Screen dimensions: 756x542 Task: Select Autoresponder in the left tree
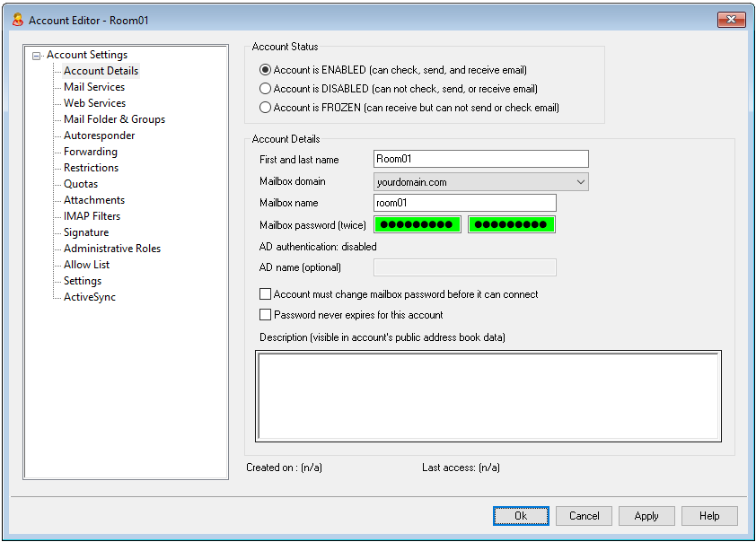[99, 135]
